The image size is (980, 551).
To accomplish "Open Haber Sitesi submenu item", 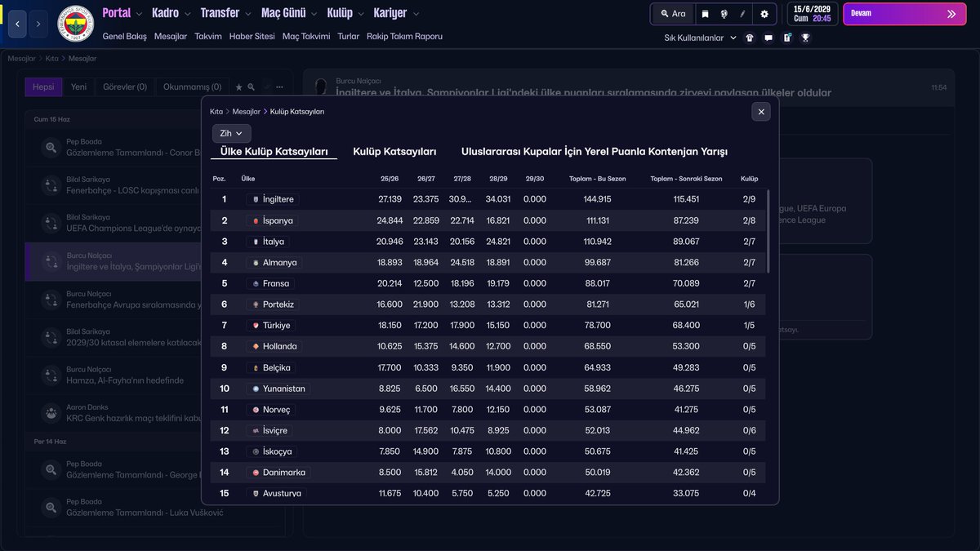I will click(x=252, y=37).
